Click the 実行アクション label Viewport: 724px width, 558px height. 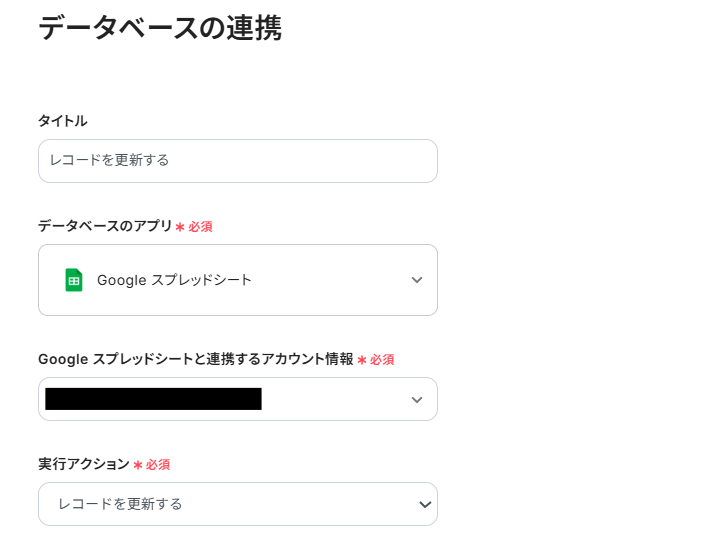(84, 464)
